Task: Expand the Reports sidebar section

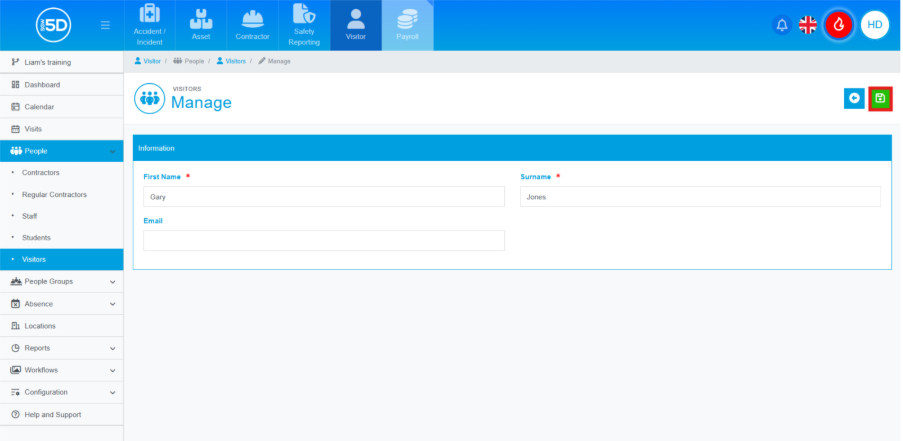Action: click(x=62, y=348)
